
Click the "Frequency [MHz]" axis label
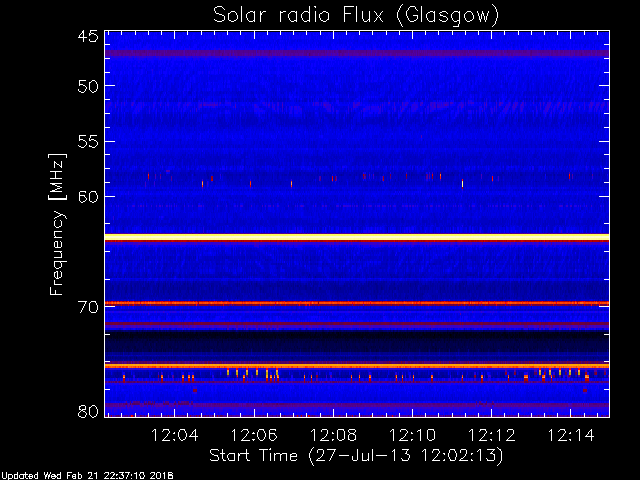coord(57,224)
